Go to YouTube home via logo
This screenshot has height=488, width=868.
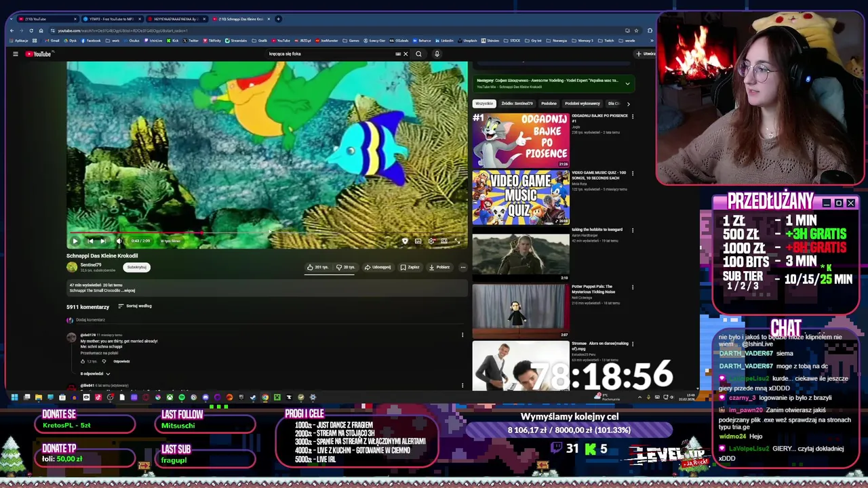coord(39,54)
